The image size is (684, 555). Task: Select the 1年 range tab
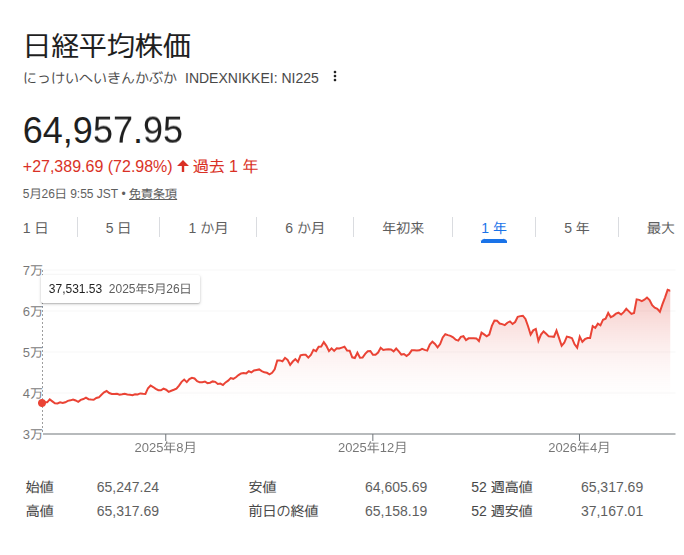494,228
